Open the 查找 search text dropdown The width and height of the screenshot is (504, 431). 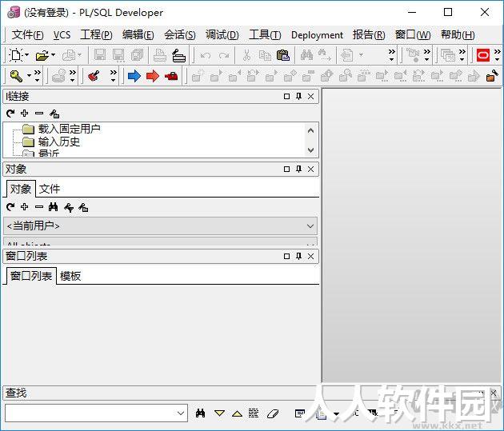[x=181, y=413]
